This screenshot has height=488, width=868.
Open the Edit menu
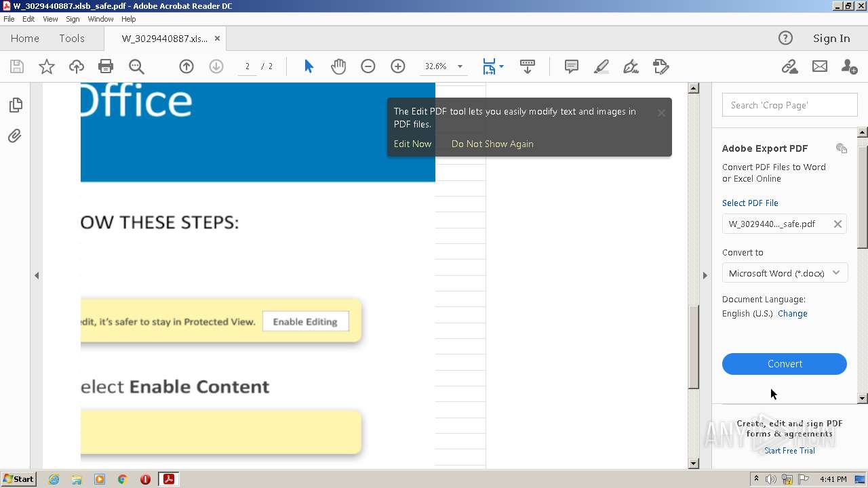click(x=28, y=19)
